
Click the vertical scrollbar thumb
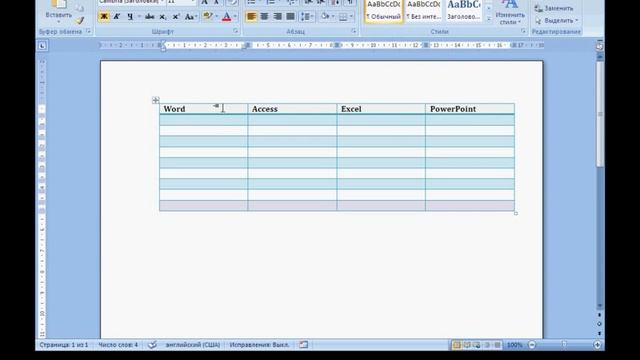click(600, 114)
